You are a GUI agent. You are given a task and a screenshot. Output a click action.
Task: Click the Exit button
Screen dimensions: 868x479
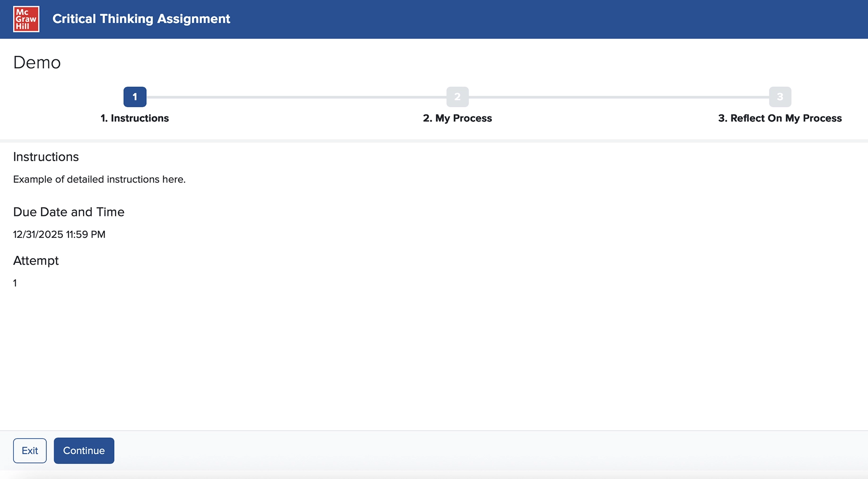tap(29, 450)
